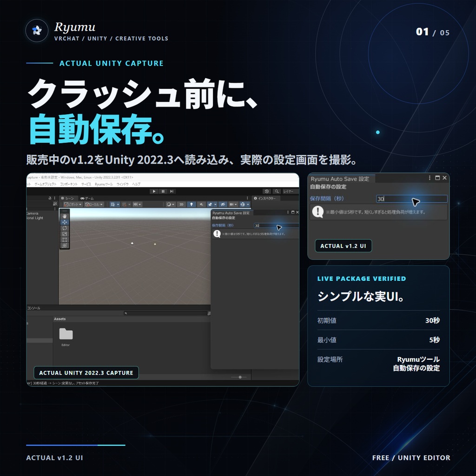The image size is (476, 476).
Task: Click ACTUAL UNITY 2022.3 CAPTURE badge
Action: point(86,373)
